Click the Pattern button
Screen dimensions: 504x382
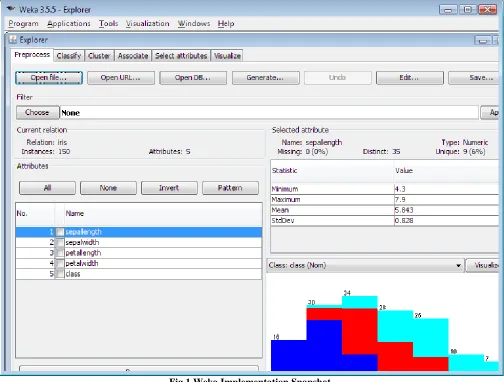[x=230, y=188]
